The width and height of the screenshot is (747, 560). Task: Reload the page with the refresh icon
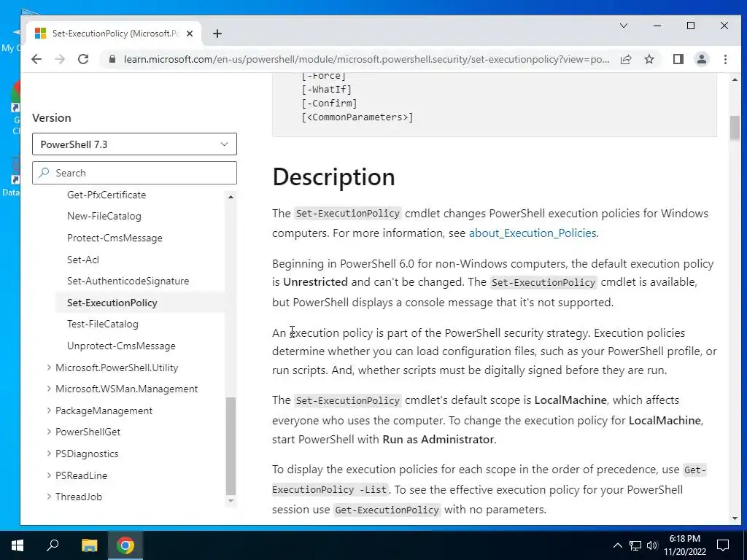click(x=83, y=59)
